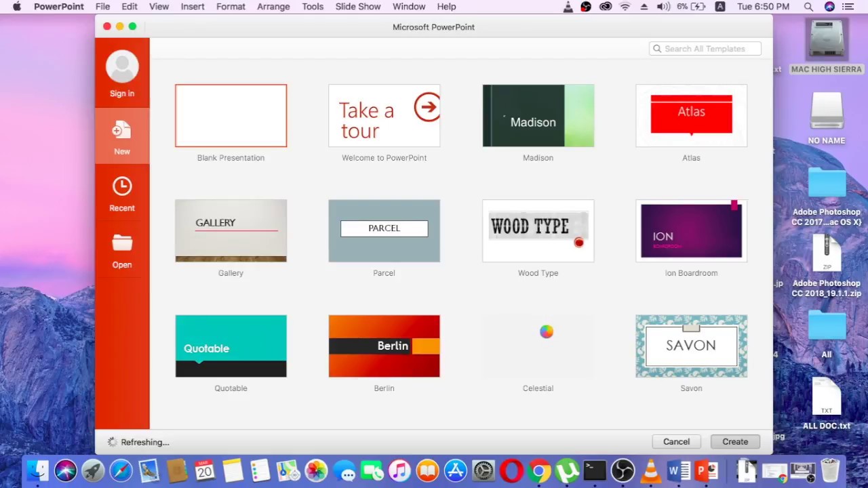Open the Arrange menu
The image size is (868, 488).
(x=273, y=7)
